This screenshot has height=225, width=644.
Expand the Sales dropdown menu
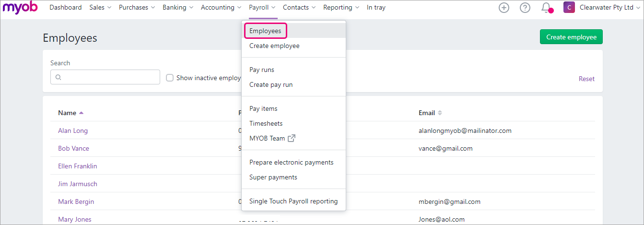point(100,8)
